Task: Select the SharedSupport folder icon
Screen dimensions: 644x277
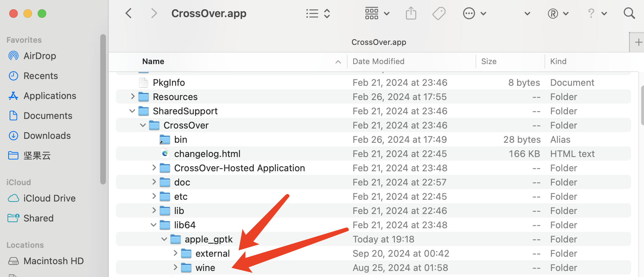Action: click(x=144, y=111)
